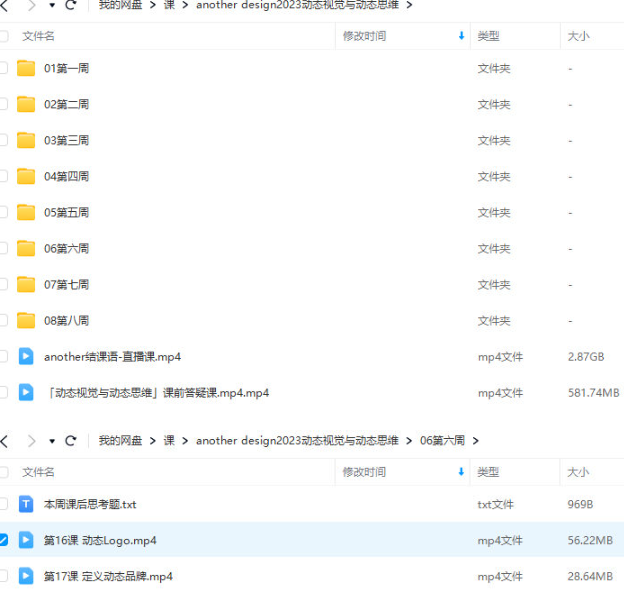
Task: Sort by 类型 column in upper panel
Action: pyautogui.click(x=488, y=36)
